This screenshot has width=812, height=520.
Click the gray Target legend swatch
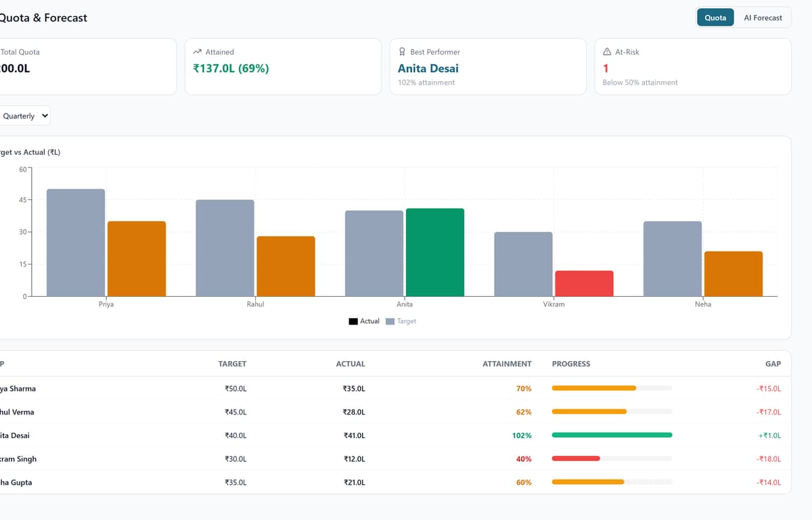(x=390, y=321)
